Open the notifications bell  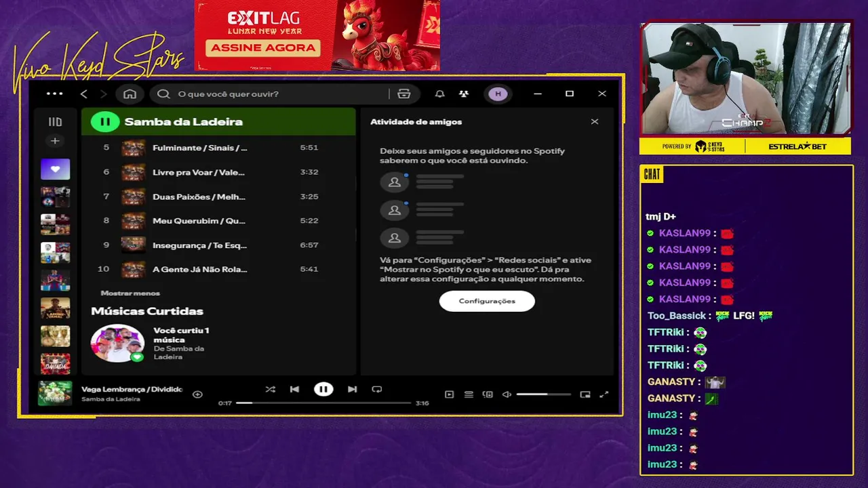pos(439,94)
